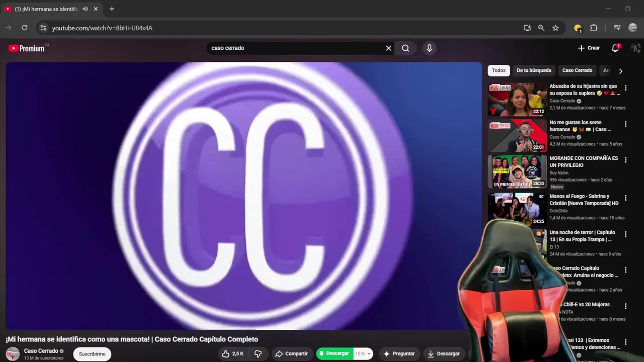Open the 1080 quality dropdown next to Descargar
The image size is (644, 362).
click(363, 353)
